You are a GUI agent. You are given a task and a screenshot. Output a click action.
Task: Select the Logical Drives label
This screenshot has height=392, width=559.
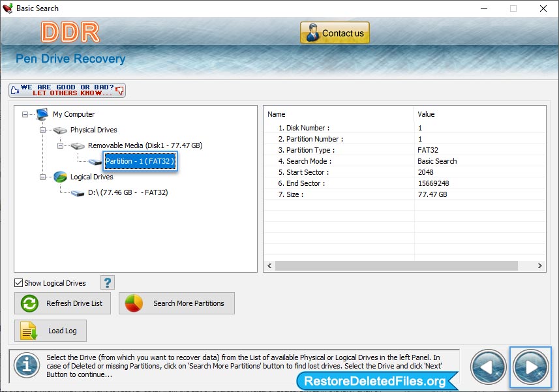[x=91, y=177]
